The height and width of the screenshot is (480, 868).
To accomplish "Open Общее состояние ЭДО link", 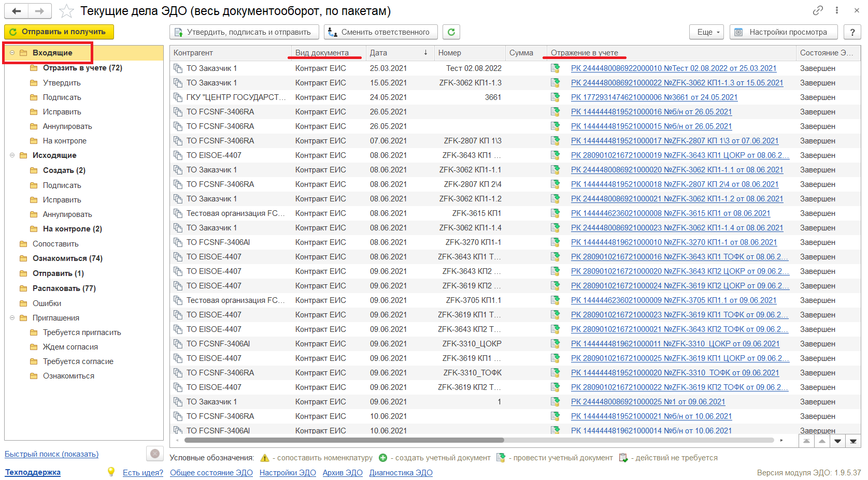I will pyautogui.click(x=211, y=473).
